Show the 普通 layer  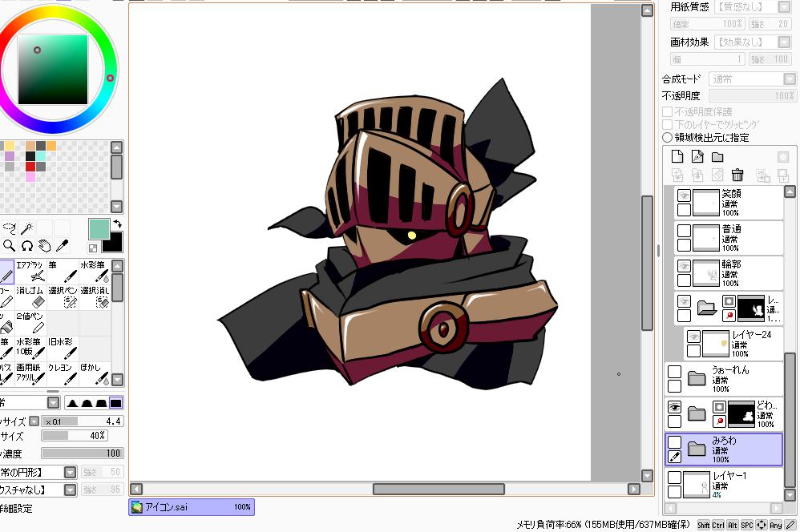pos(684,231)
